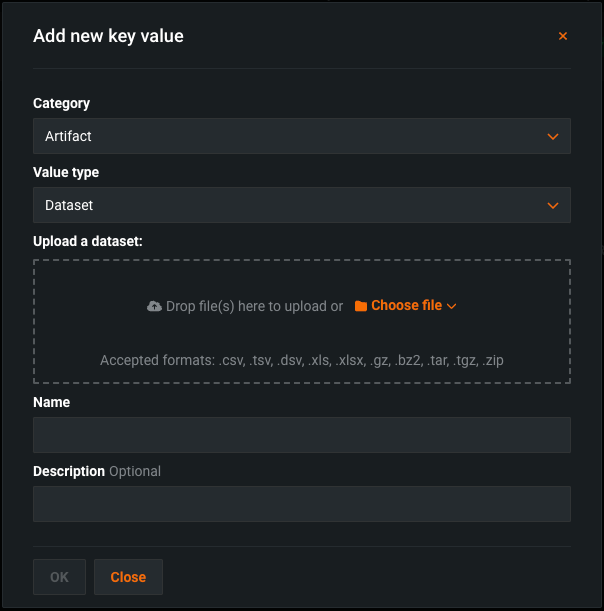604x611 pixels.
Task: Click the orange folder icon
Action: click(361, 306)
